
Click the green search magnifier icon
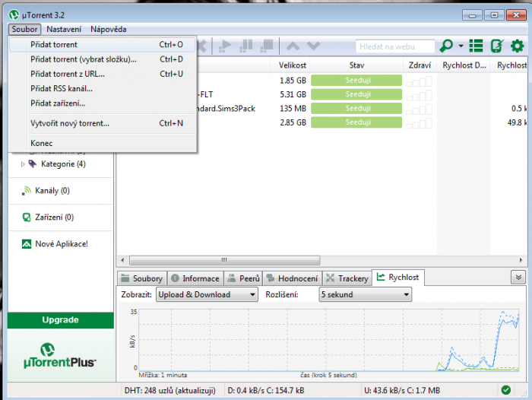click(447, 46)
